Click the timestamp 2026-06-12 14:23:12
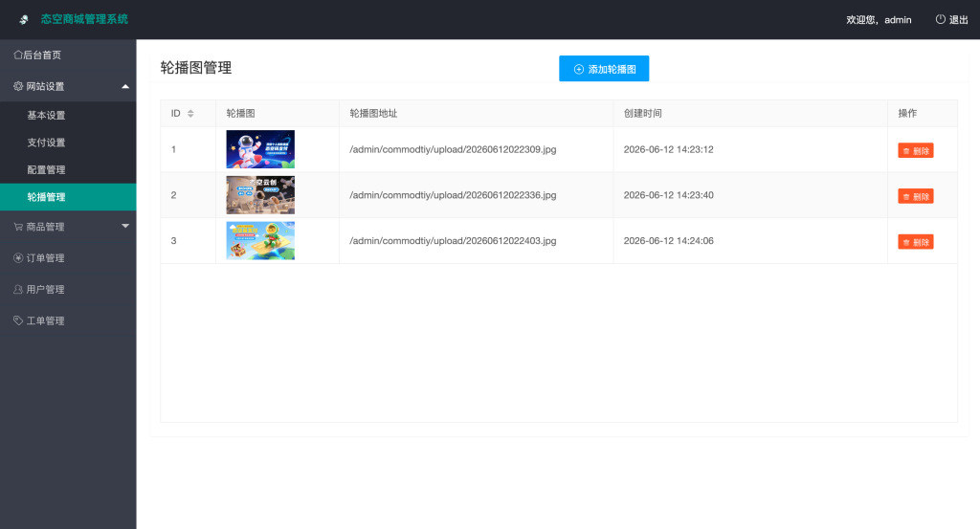 click(668, 149)
